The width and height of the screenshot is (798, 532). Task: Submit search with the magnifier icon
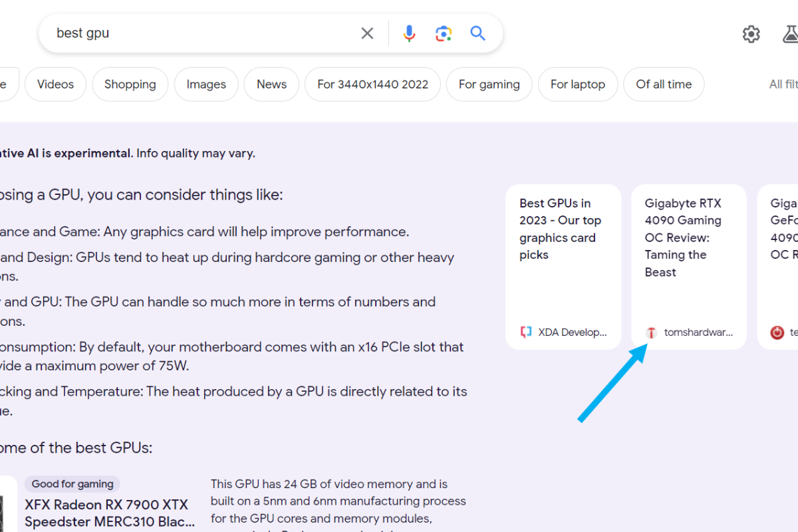click(477, 33)
